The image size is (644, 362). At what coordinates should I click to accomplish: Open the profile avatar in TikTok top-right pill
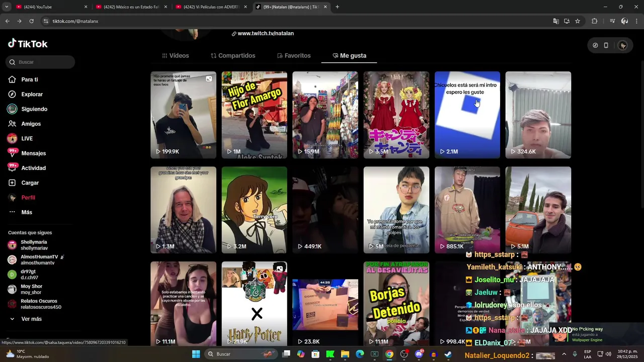[623, 45]
